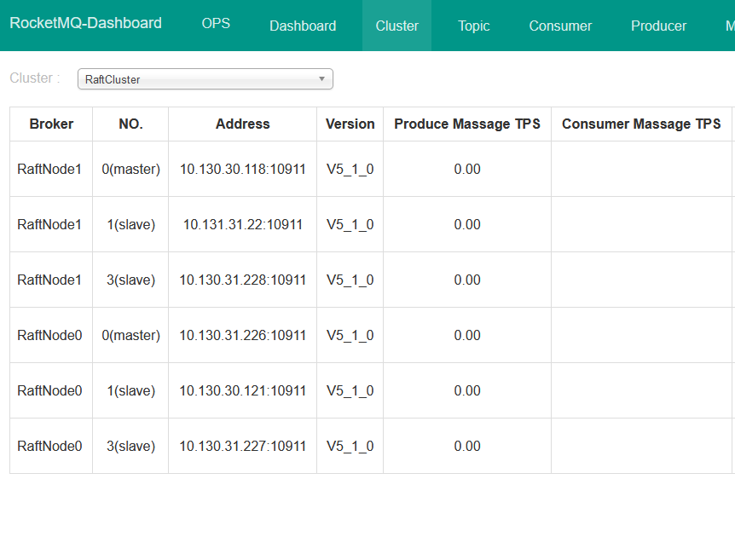This screenshot has height=560, width=735.
Task: Open the RaftCluster cluster dropdown
Action: 205,79
